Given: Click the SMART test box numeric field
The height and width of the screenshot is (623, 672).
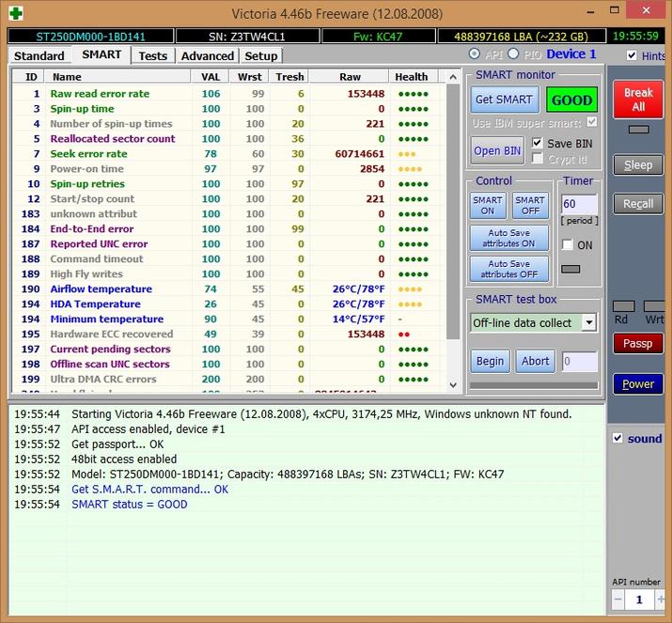Looking at the screenshot, I should (580, 361).
